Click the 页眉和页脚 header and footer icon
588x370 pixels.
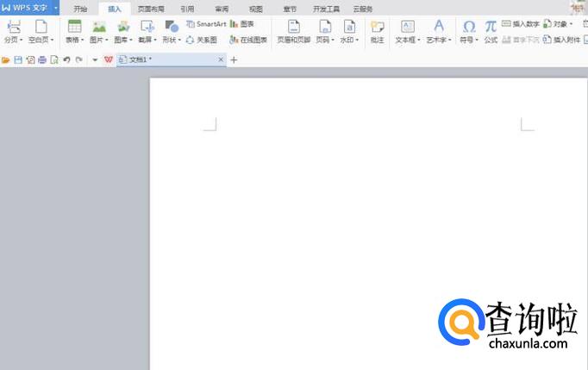(294, 27)
